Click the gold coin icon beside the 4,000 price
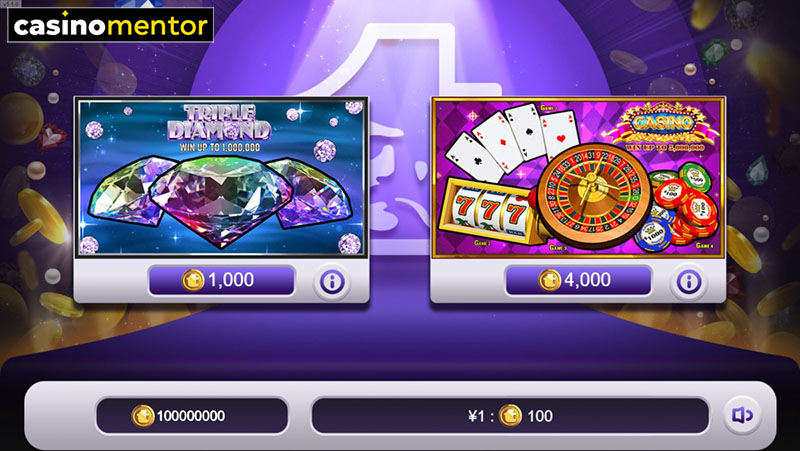 (549, 280)
